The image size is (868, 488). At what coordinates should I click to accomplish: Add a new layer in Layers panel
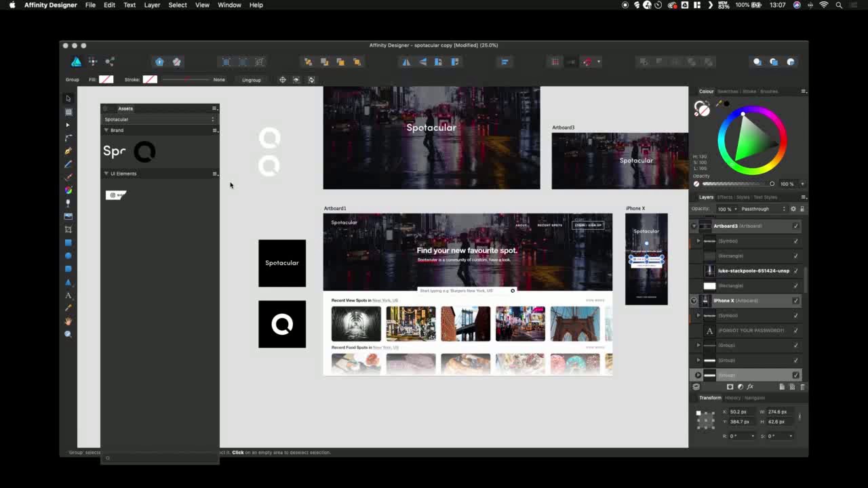click(x=782, y=387)
